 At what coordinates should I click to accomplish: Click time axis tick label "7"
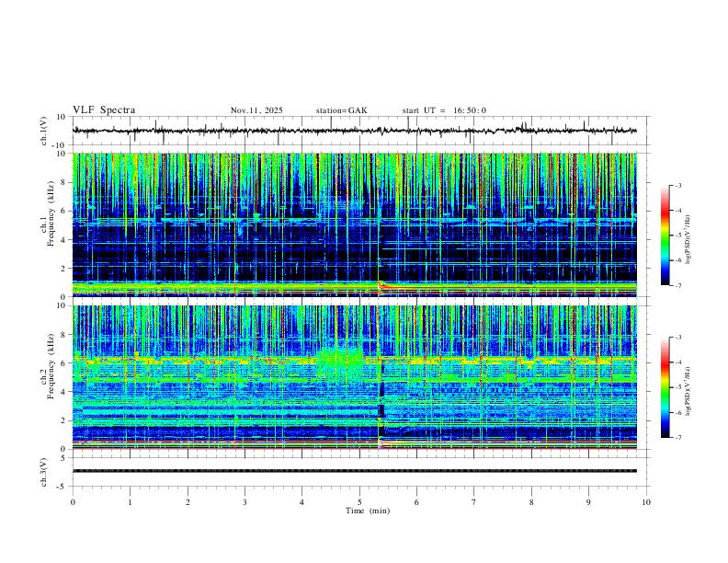point(474,502)
